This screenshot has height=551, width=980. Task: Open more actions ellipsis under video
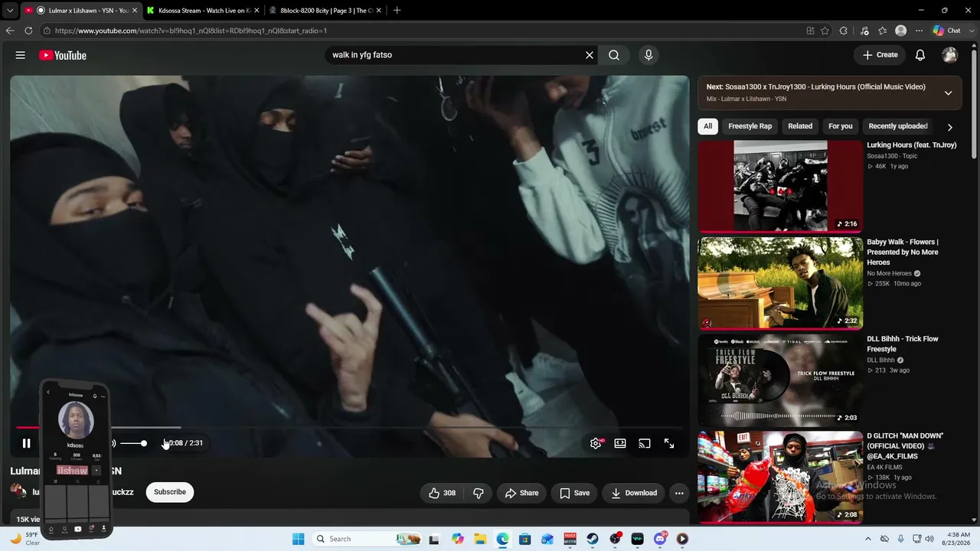[x=679, y=493]
